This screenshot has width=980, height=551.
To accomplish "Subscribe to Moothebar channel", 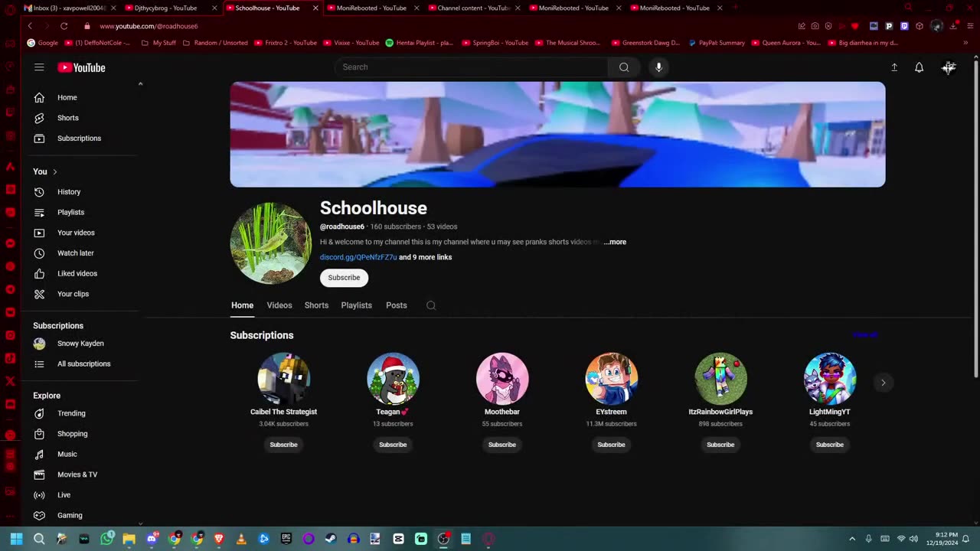I will [502, 445].
